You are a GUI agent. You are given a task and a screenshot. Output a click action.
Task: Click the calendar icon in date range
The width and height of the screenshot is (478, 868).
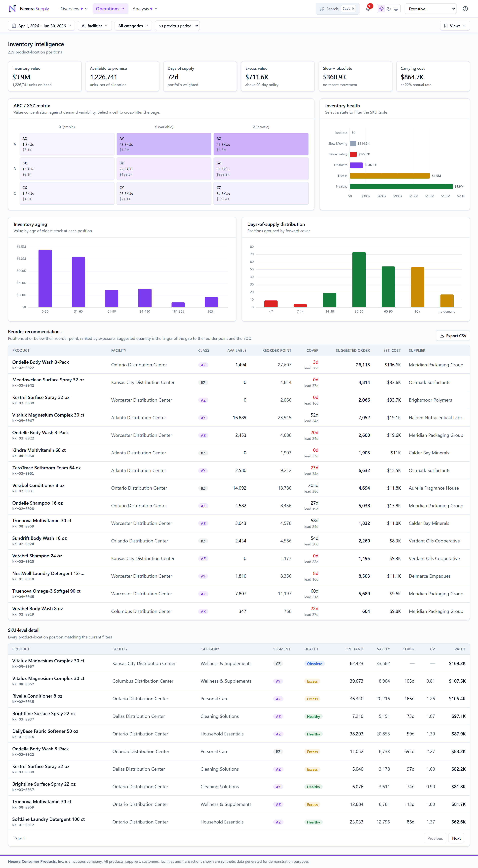coord(14,26)
